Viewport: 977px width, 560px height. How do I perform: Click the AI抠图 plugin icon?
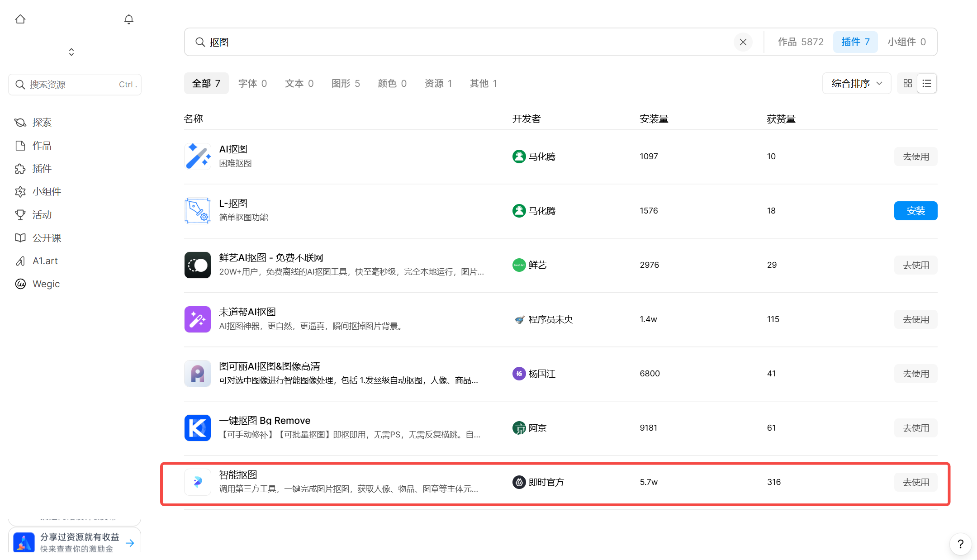click(198, 157)
